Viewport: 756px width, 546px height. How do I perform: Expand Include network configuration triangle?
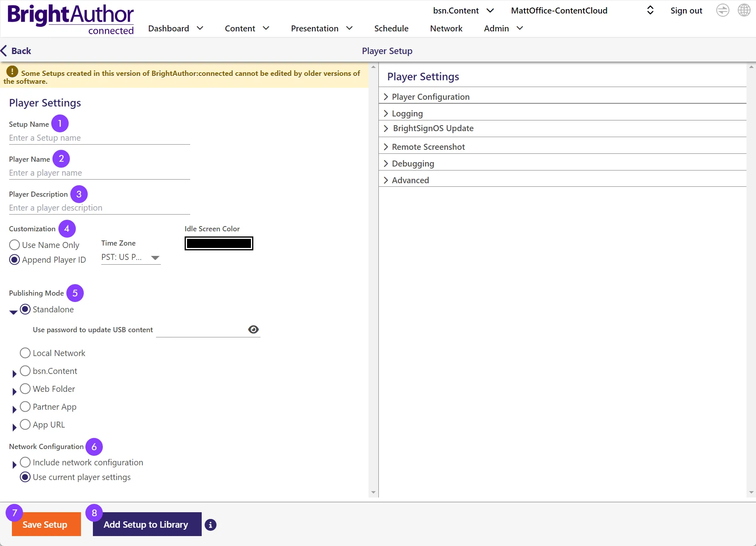tap(14, 465)
